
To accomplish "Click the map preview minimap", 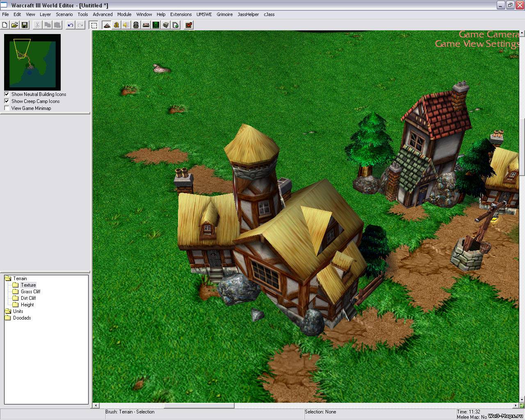I will [x=32, y=62].
